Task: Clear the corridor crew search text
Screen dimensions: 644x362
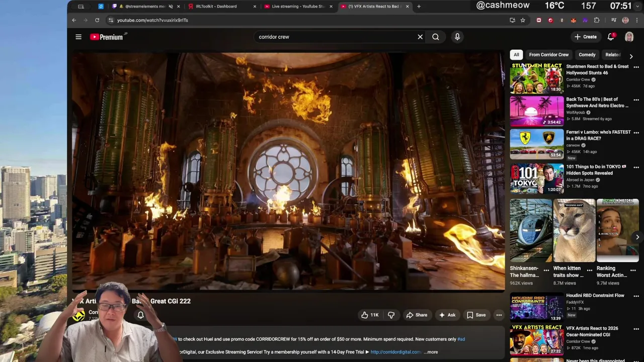Action: [x=420, y=37]
